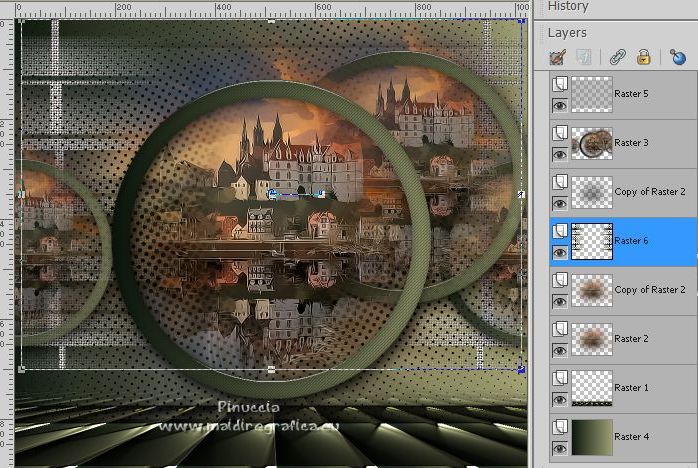Click the bottom-left corner handle of the transform box
This screenshot has height=468, width=698.
tap(21, 369)
